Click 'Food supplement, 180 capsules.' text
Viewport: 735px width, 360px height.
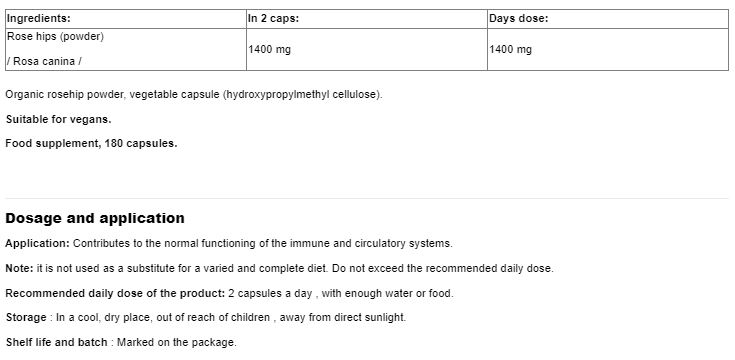click(91, 143)
